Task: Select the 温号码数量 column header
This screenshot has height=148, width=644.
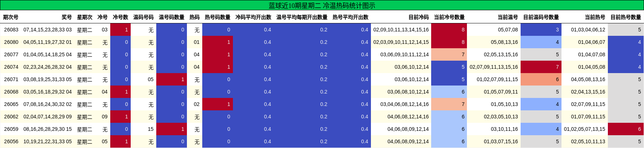Action: point(172,17)
